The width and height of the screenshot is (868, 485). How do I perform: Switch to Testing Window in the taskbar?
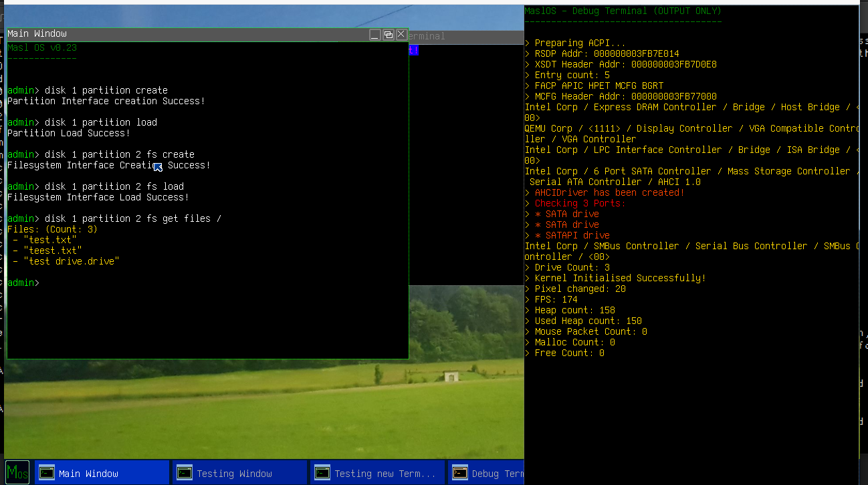pos(239,473)
